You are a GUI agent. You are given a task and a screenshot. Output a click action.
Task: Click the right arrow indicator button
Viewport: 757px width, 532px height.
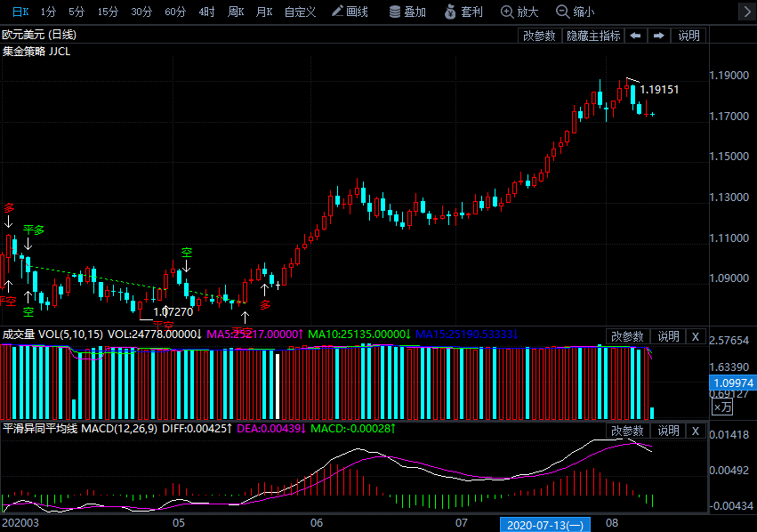(x=659, y=36)
